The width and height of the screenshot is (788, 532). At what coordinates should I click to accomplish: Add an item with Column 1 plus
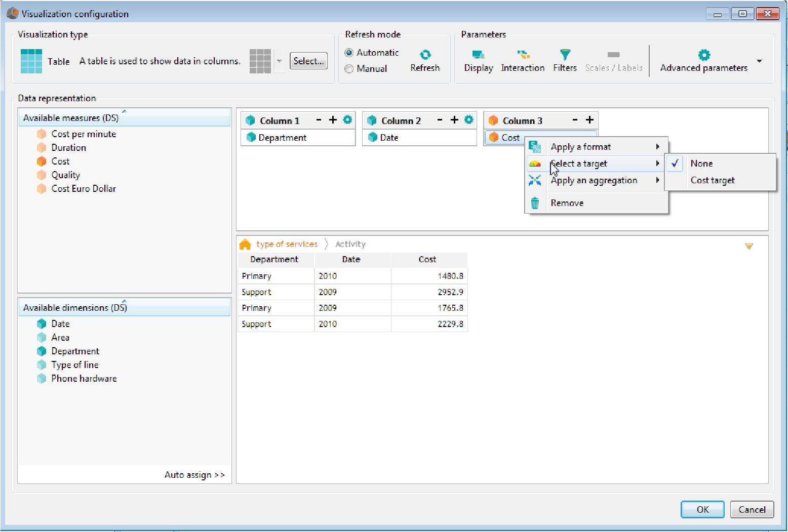(333, 119)
